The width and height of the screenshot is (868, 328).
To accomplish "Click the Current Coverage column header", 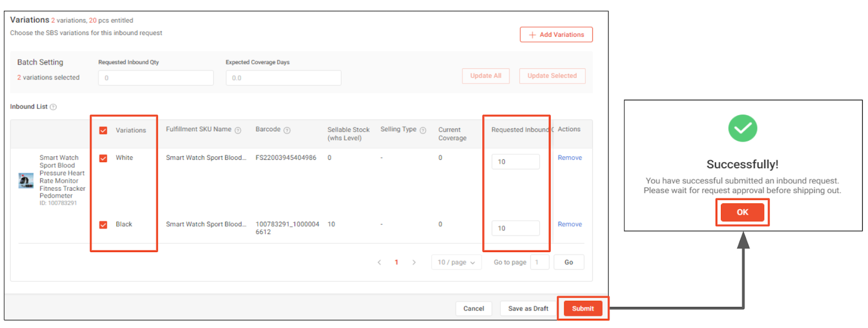I will pyautogui.click(x=452, y=134).
